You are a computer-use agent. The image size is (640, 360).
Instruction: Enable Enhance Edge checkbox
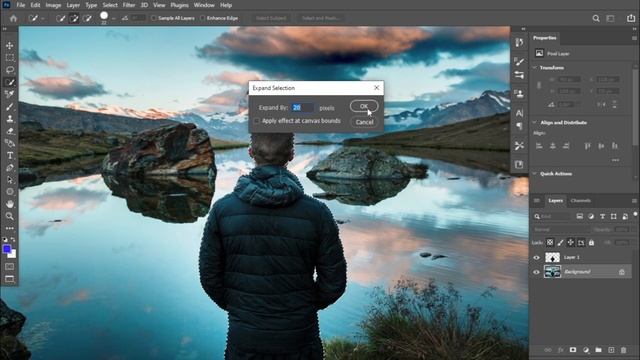(x=202, y=18)
